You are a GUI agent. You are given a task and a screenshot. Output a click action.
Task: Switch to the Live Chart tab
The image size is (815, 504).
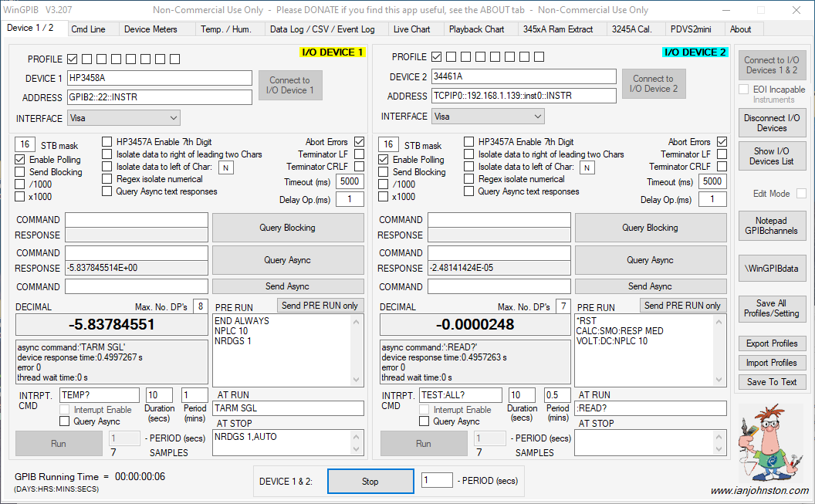click(411, 29)
